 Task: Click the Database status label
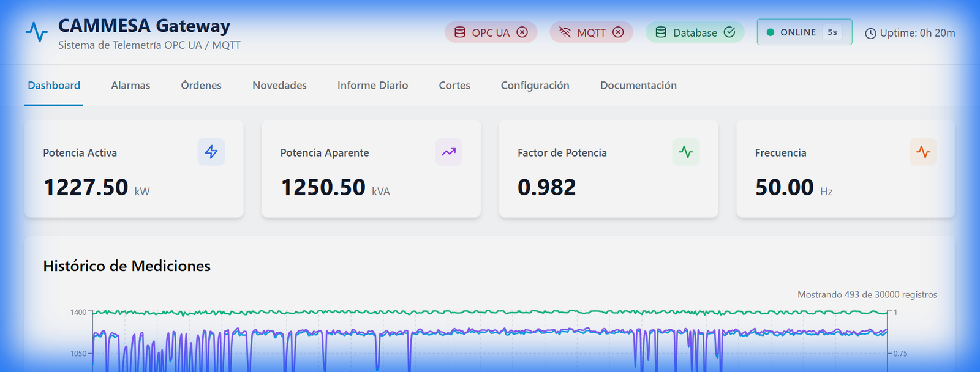point(695,33)
